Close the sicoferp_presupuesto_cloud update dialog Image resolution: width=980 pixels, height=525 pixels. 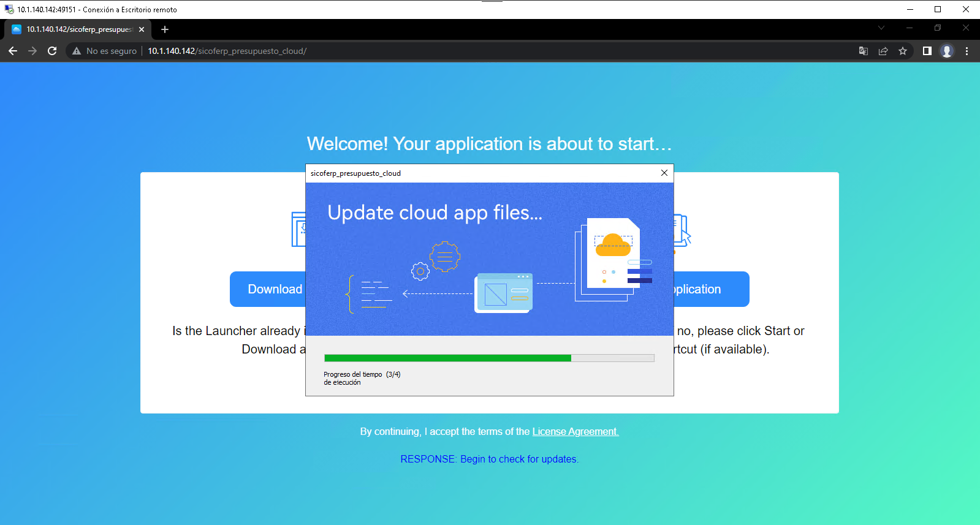(664, 173)
